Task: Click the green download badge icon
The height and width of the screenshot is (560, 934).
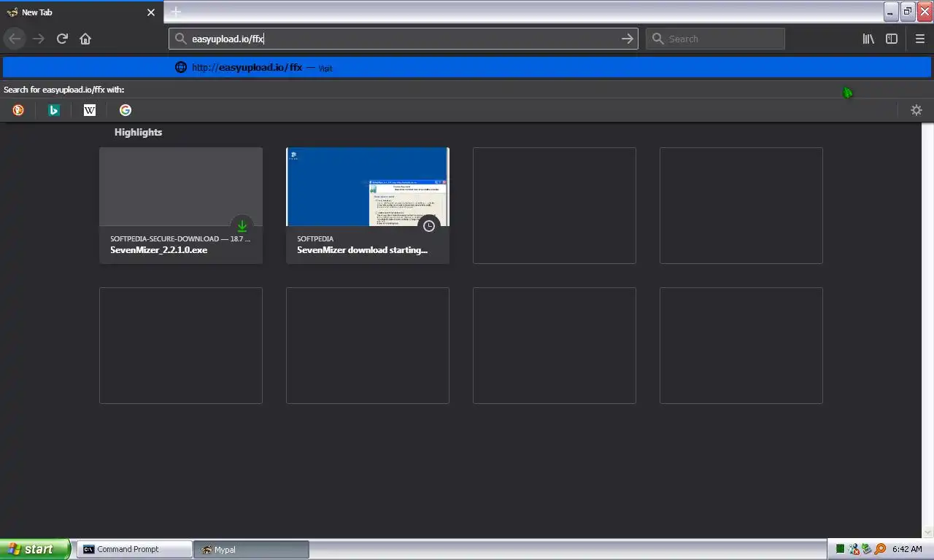Action: (242, 226)
